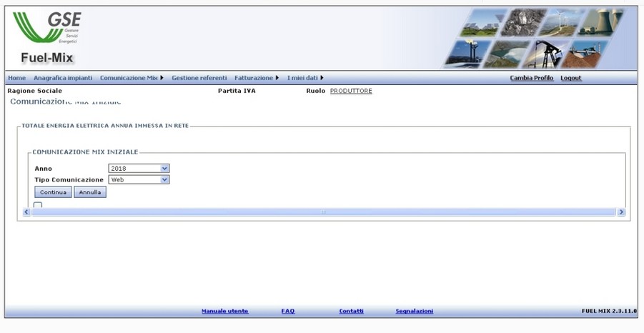
Task: Click the horizontal scrollbar left arrow
Action: 26,212
